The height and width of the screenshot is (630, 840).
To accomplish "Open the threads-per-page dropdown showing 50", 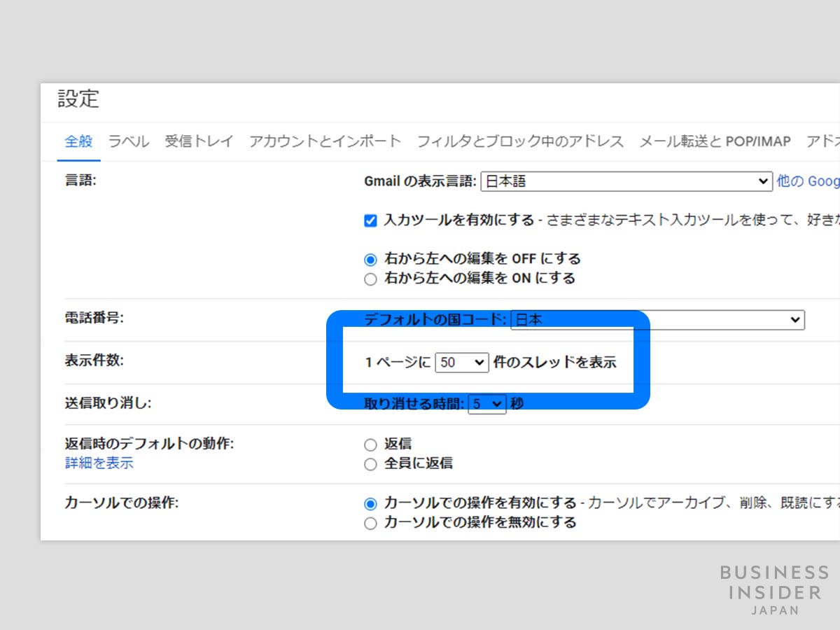I will click(461, 363).
